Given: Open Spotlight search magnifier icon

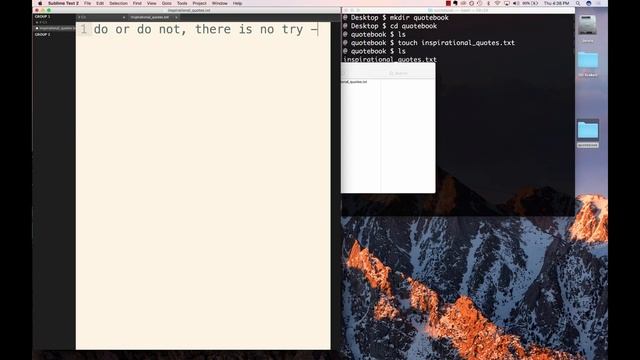Looking at the screenshot, I should point(578,3).
